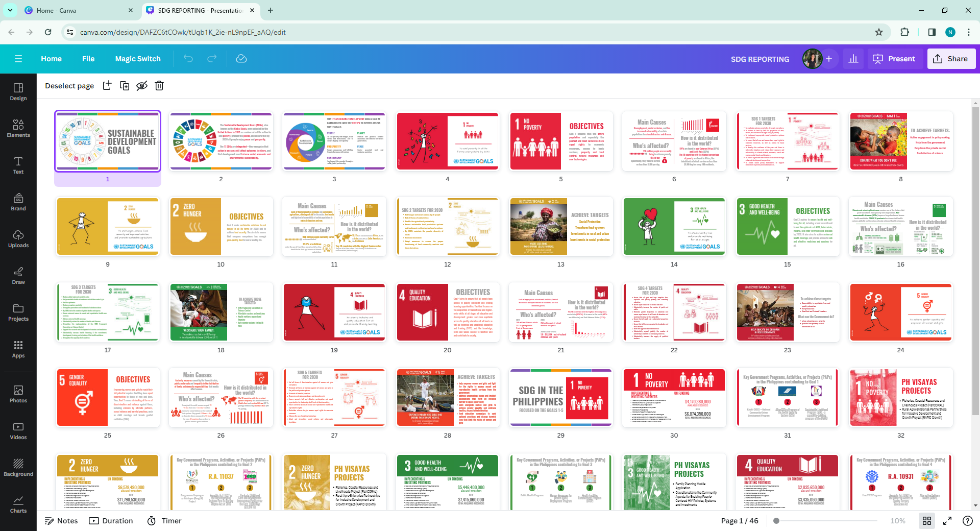Select slide 25 Gender Equality Objectives thumbnail
The width and height of the screenshot is (980, 531).
[108, 398]
